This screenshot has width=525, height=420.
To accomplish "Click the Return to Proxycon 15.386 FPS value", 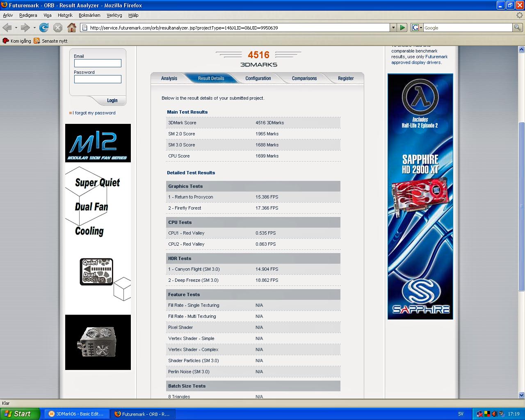I will pos(267,197).
